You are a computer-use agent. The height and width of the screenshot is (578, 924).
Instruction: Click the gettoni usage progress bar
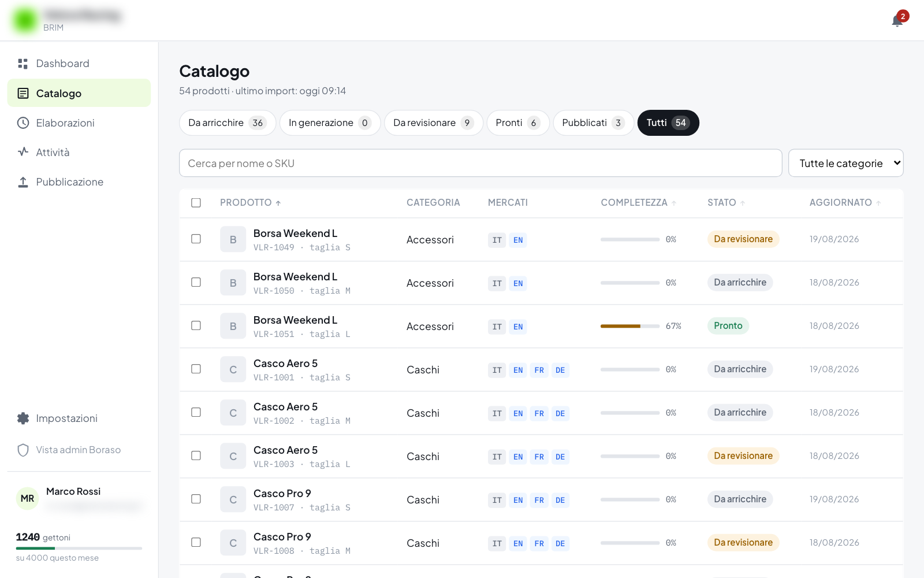click(x=79, y=548)
